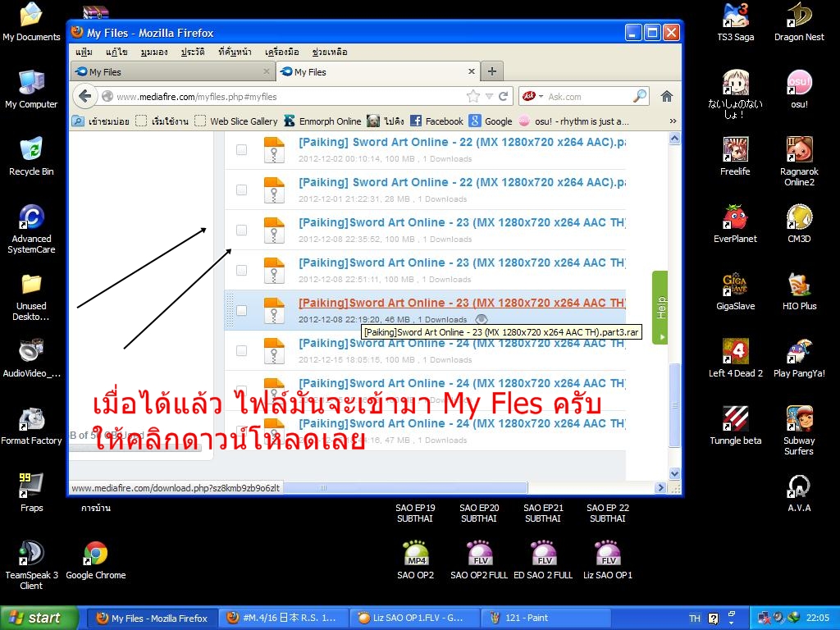
Task: Tick checkbox for SAO 22 100 MB dated 2012-12-02
Action: click(x=242, y=149)
